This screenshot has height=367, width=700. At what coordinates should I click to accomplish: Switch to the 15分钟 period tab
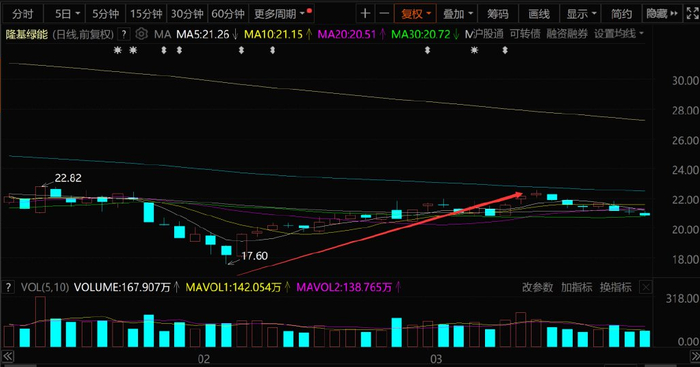[146, 14]
